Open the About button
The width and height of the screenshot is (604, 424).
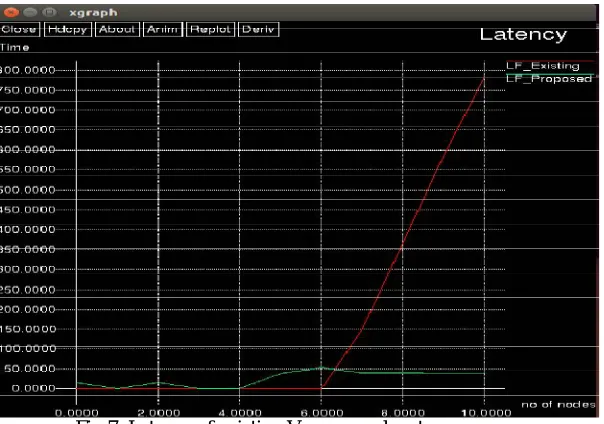[117, 29]
